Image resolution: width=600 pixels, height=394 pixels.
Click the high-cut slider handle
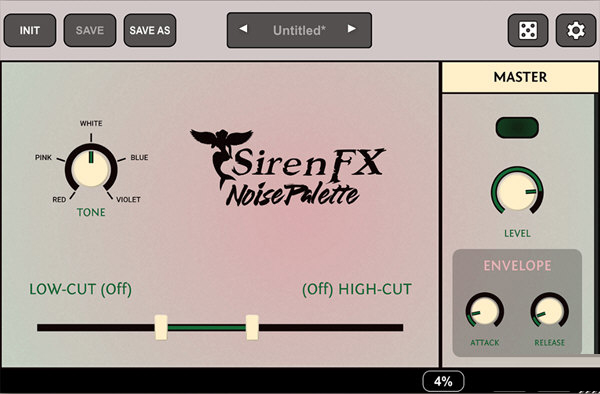[252, 327]
